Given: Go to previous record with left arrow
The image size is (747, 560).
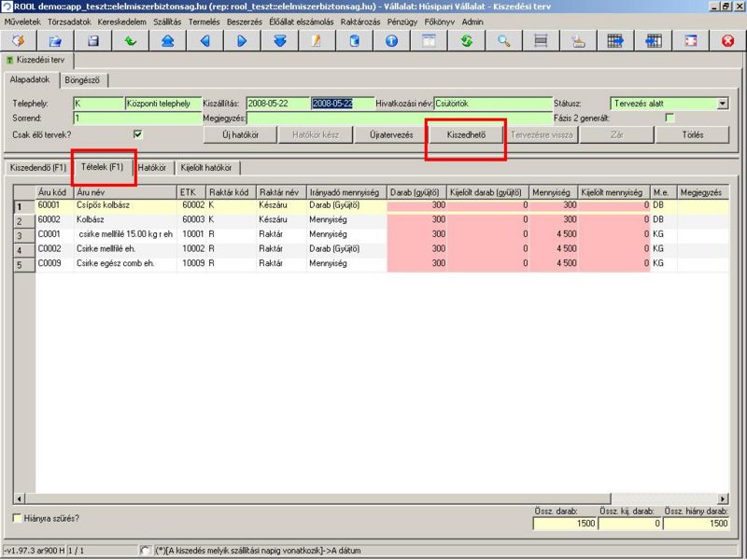Looking at the screenshot, I should pyautogui.click(x=204, y=41).
